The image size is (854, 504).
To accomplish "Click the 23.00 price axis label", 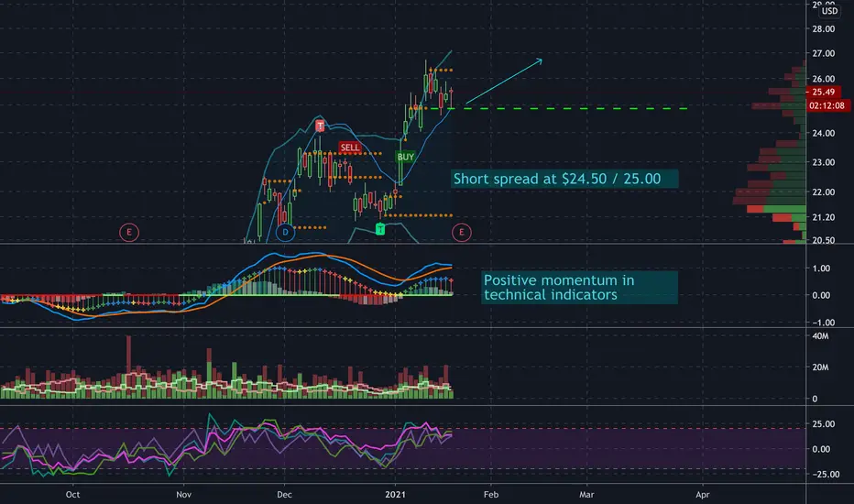I will tap(823, 162).
